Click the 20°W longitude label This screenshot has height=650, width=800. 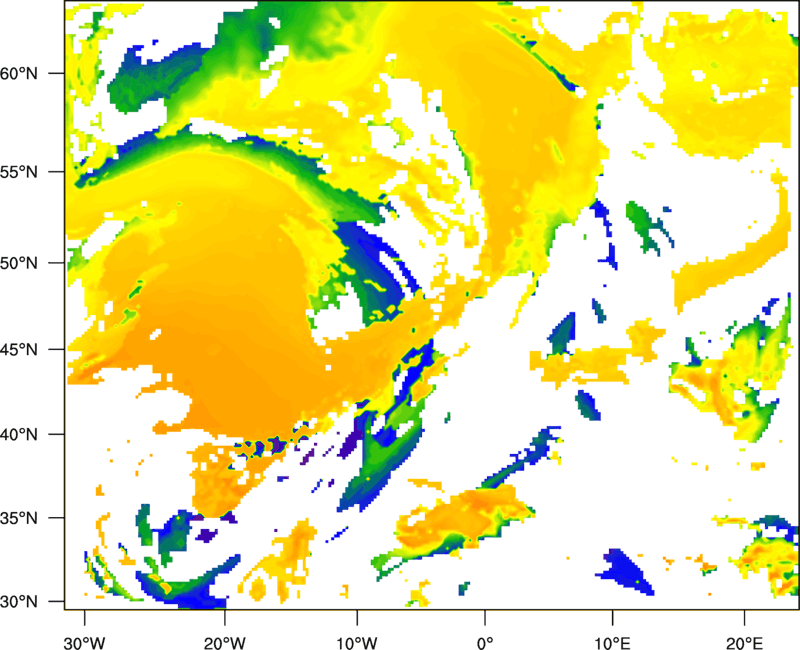click(x=224, y=643)
